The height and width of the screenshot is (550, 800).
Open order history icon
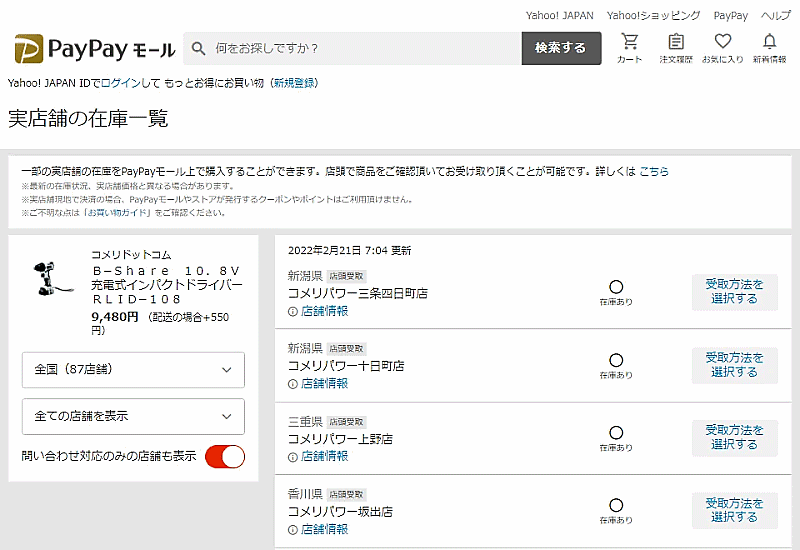tap(676, 47)
